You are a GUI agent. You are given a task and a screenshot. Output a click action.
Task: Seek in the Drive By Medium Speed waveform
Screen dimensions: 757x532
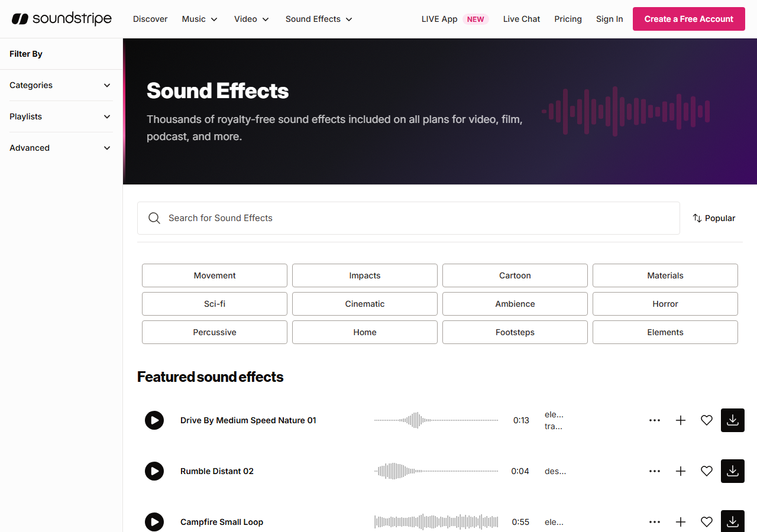(436, 420)
